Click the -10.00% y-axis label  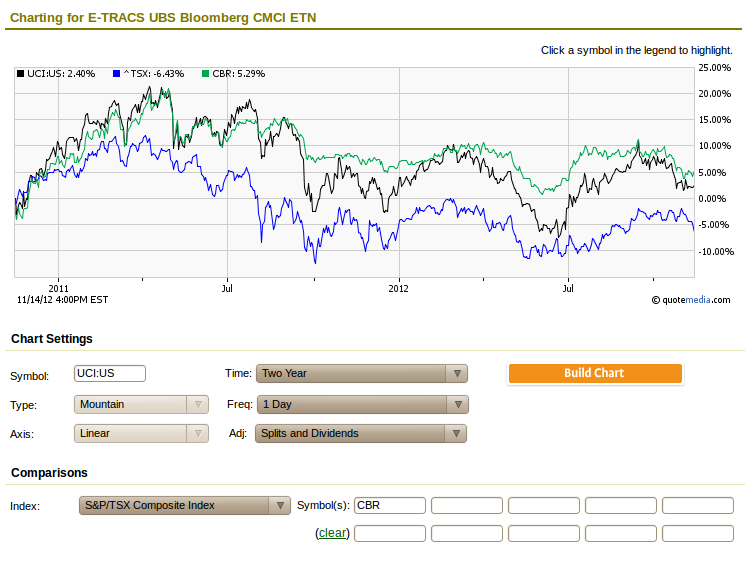point(716,252)
